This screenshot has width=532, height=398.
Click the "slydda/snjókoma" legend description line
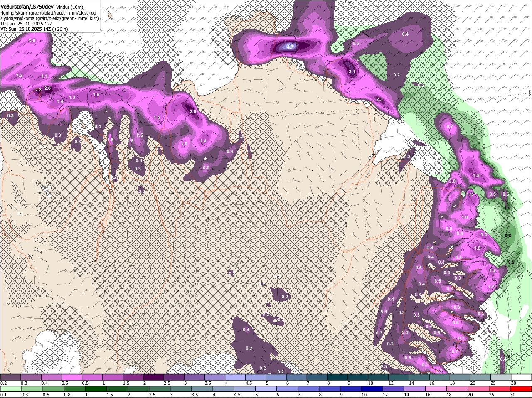click(x=49, y=18)
